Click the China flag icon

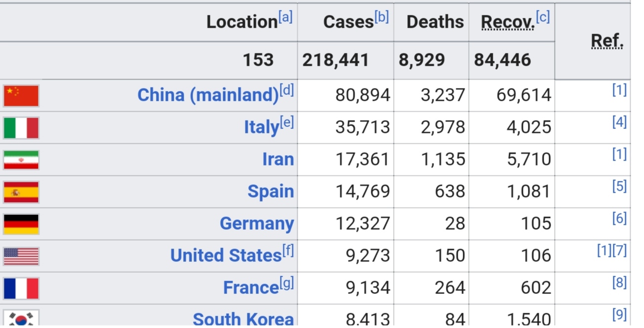tap(21, 96)
